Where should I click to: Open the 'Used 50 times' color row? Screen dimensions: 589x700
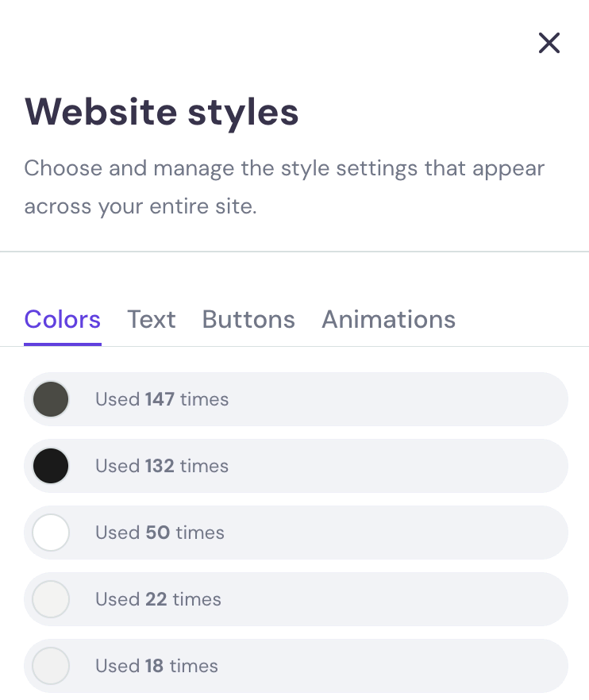click(318, 533)
